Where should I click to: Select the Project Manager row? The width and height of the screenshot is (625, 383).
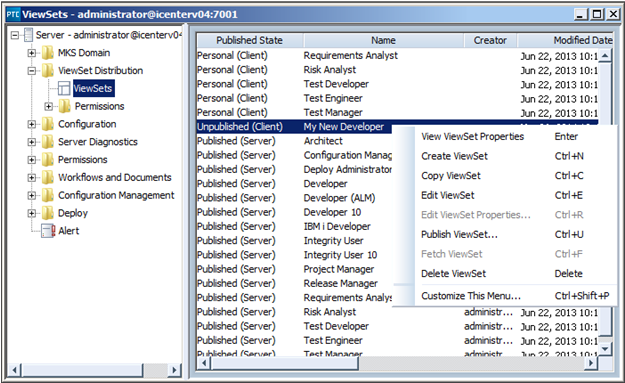(294, 269)
